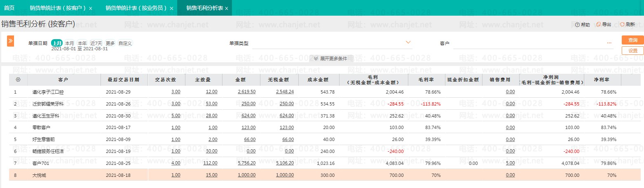Open the table column settings gear
The image size is (644, 188).
pos(18,79)
